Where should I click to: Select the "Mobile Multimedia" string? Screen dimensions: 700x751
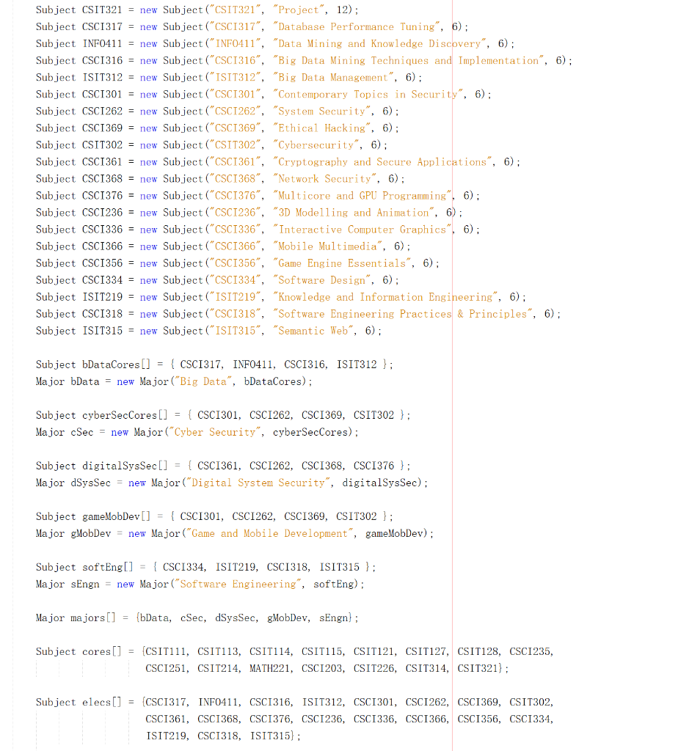coord(328,246)
